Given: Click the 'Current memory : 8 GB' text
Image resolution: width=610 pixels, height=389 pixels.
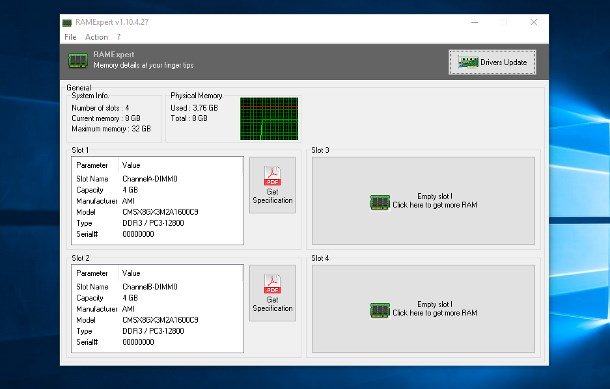Looking at the screenshot, I should click(106, 118).
